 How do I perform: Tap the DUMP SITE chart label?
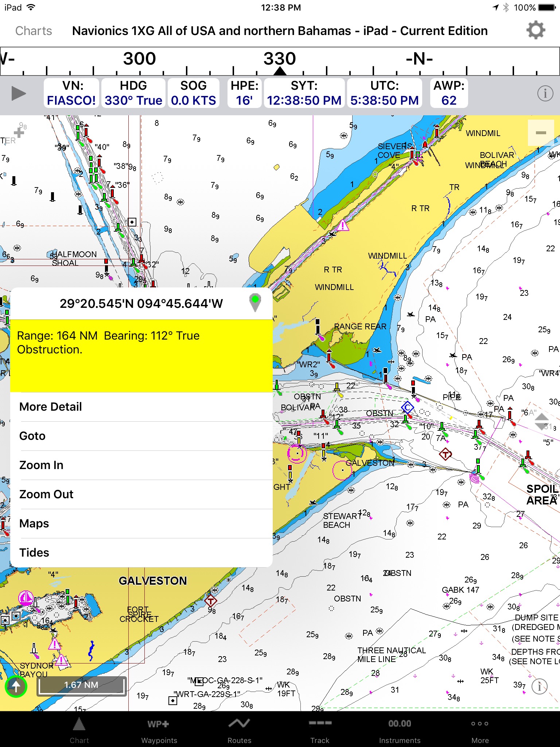(x=537, y=618)
